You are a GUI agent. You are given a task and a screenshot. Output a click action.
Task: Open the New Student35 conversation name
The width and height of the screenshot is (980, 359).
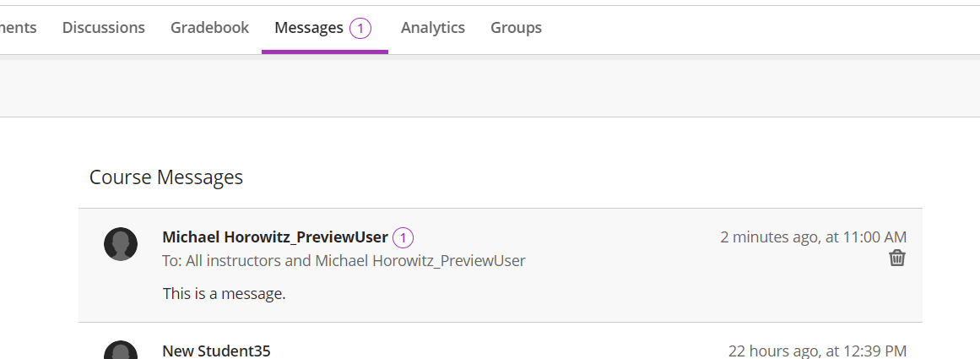(x=216, y=351)
